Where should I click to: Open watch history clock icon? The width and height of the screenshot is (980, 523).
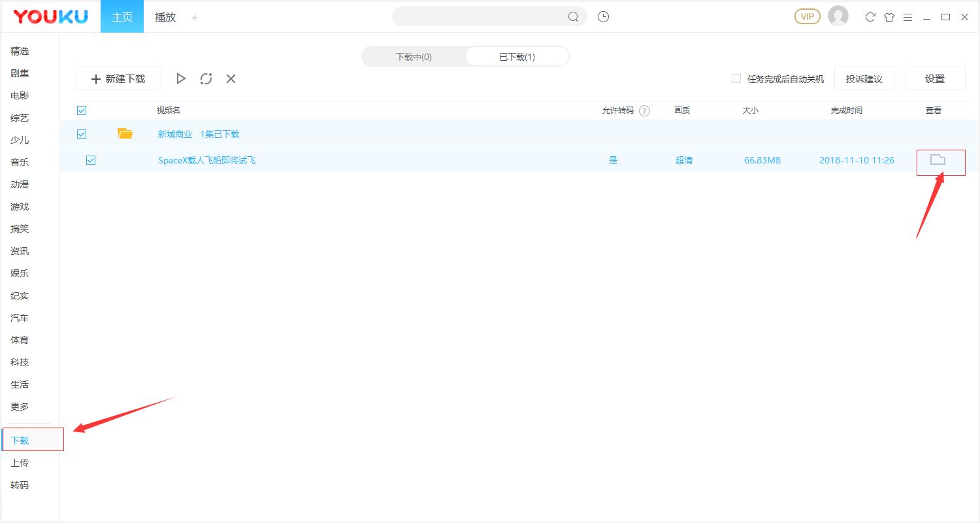[x=603, y=17]
